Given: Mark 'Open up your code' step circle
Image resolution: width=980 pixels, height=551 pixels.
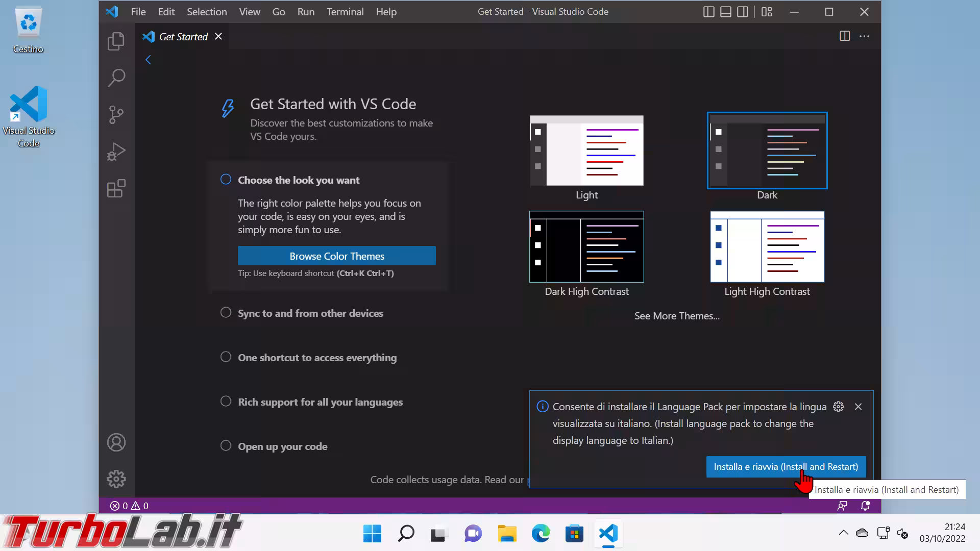Looking at the screenshot, I should (x=226, y=446).
